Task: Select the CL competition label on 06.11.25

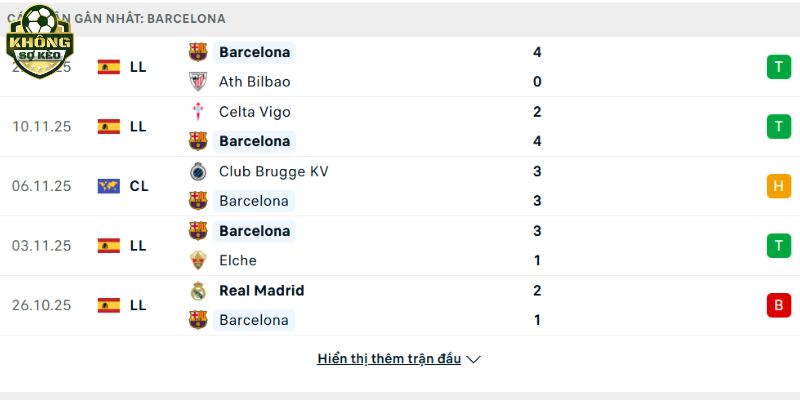Action: pyautogui.click(x=139, y=186)
